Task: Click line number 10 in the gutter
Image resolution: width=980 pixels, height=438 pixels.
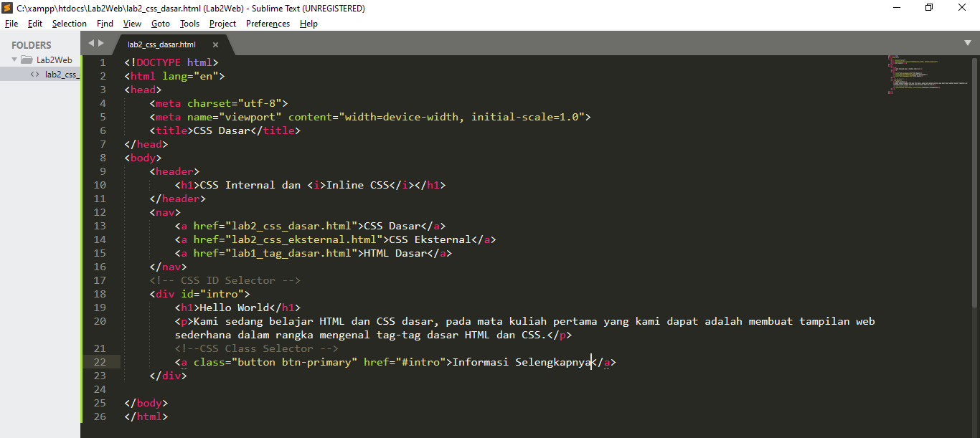Action: [99, 185]
